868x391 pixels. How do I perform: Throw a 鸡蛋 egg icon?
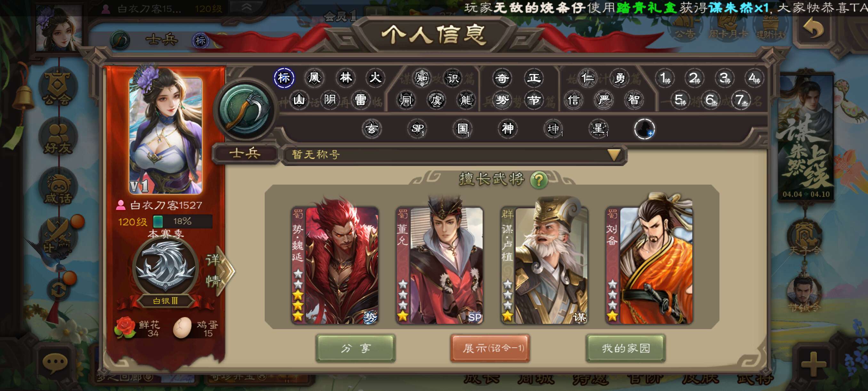pyautogui.click(x=182, y=328)
